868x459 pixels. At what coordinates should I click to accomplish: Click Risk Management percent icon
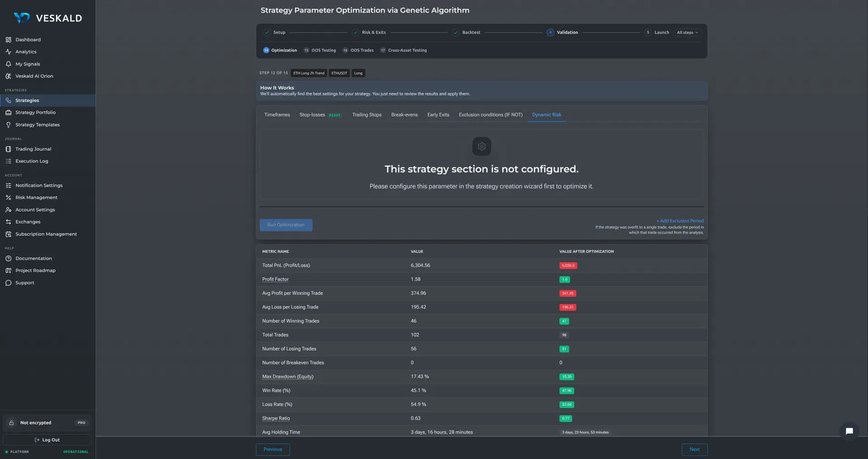coord(8,198)
